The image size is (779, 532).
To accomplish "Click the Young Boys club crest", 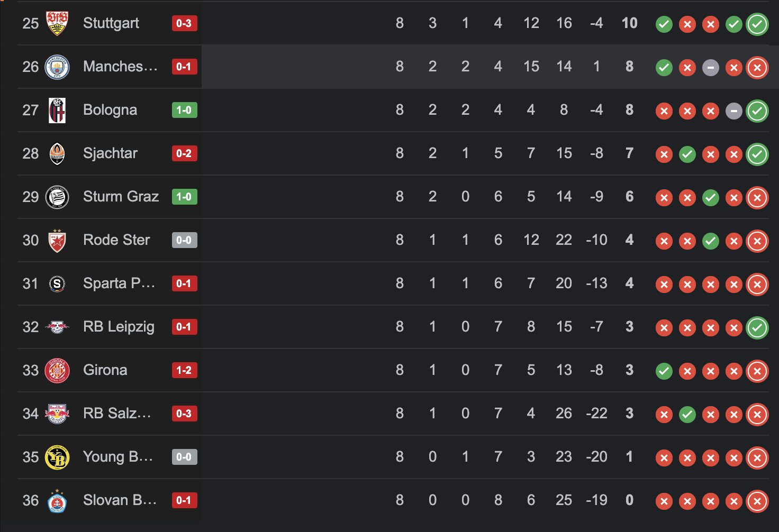I will (57, 457).
